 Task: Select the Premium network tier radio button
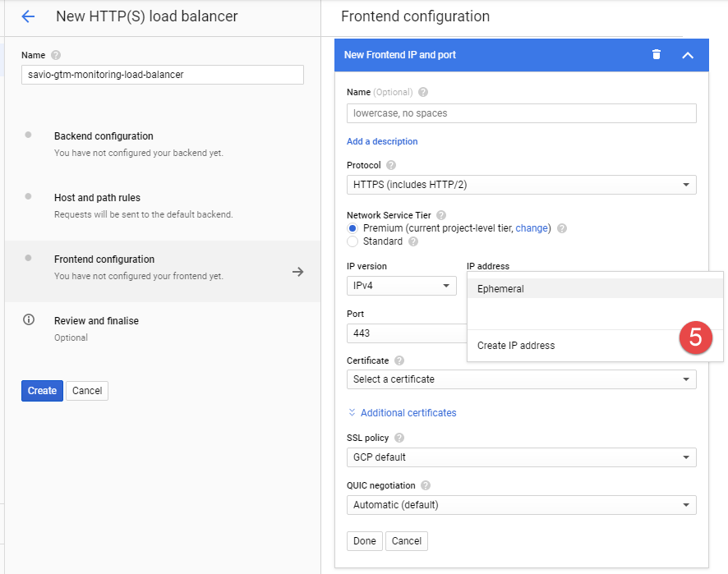click(x=352, y=228)
